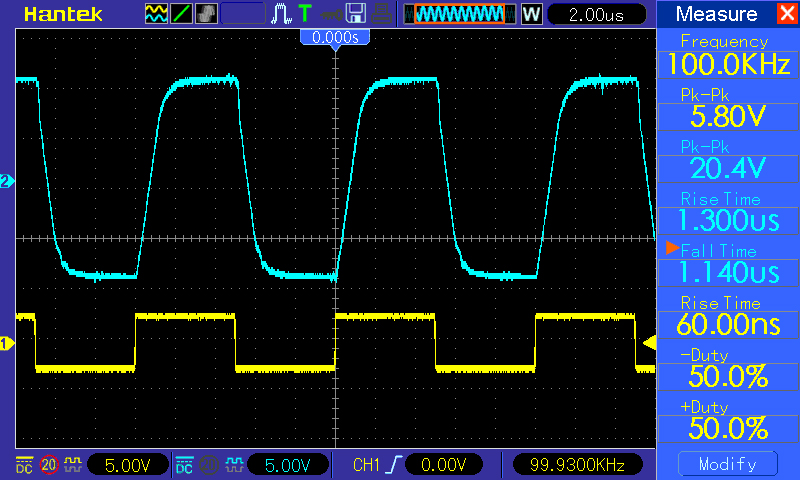The image size is (800, 480).
Task: Click the key lock icon
Action: pos(331,14)
